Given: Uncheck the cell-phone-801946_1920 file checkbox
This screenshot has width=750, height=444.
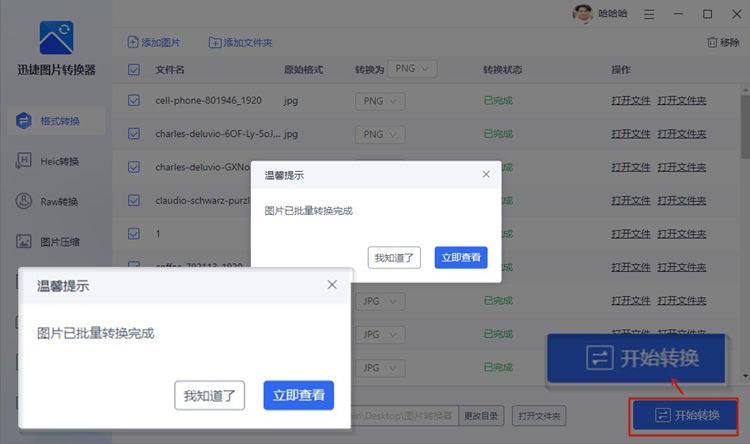Looking at the screenshot, I should [134, 100].
